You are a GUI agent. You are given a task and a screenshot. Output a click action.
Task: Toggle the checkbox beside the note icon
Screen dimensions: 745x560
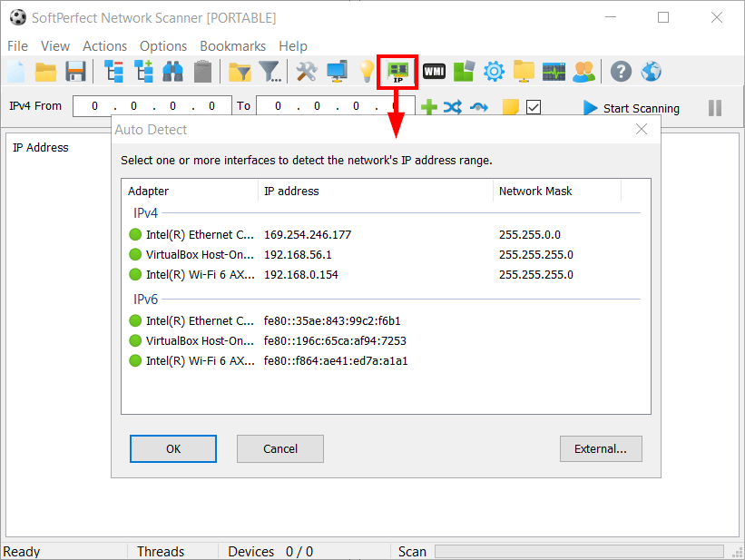pos(534,107)
